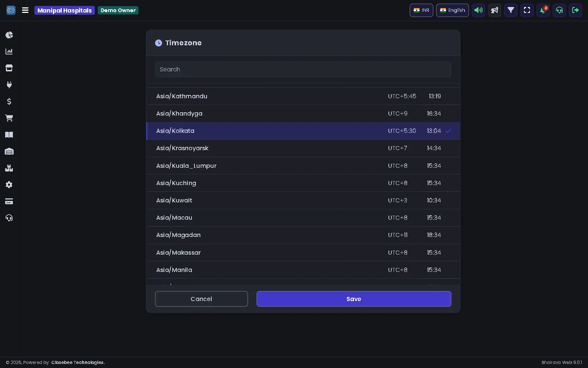
Task: Open the pie chart dashboard in sidebar
Action: click(x=9, y=35)
